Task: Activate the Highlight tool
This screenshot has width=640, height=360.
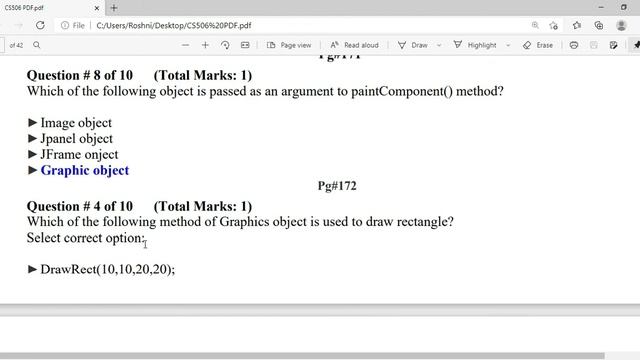Action: [x=475, y=45]
